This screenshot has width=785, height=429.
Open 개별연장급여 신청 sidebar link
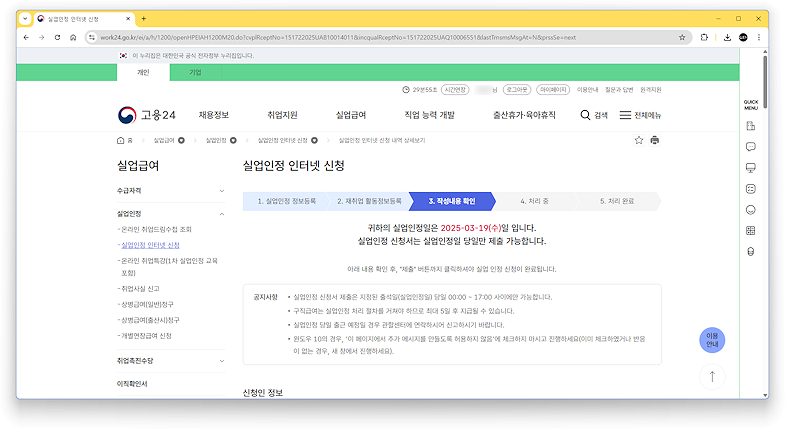pyautogui.click(x=146, y=336)
